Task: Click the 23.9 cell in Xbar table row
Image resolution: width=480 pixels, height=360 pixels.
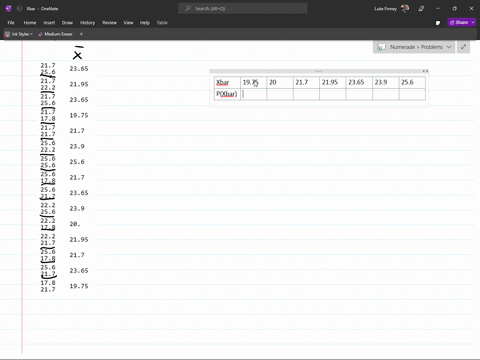Action: pos(386,82)
